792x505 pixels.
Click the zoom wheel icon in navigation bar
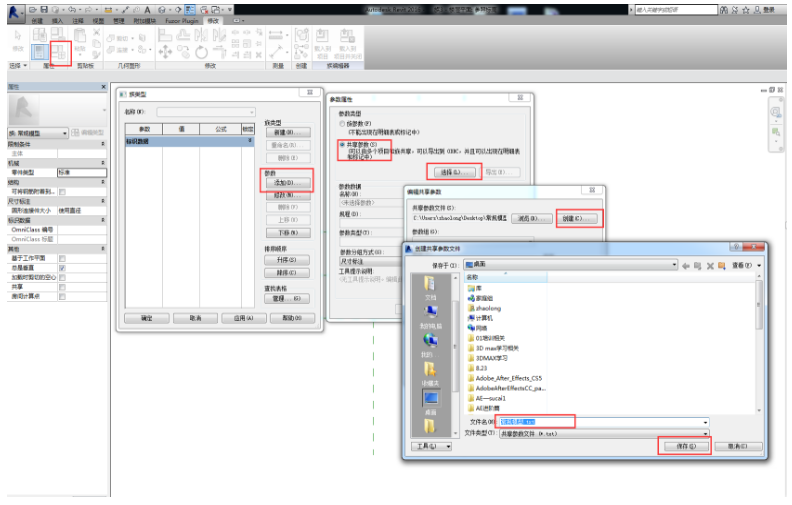click(775, 112)
